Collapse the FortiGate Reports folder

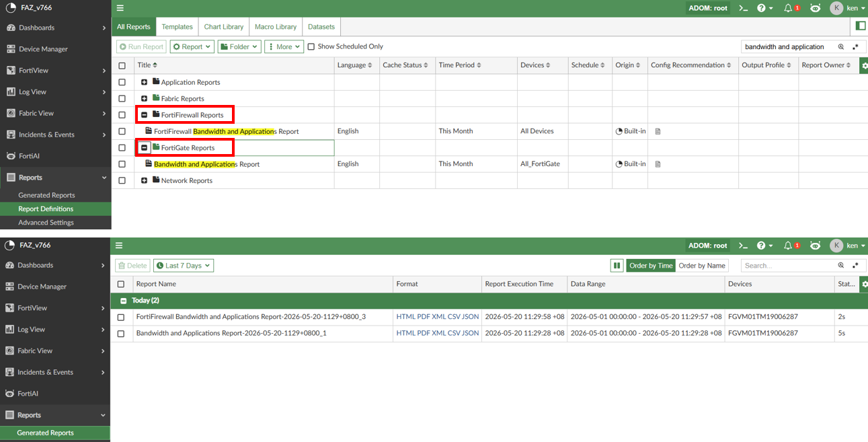pyautogui.click(x=144, y=147)
